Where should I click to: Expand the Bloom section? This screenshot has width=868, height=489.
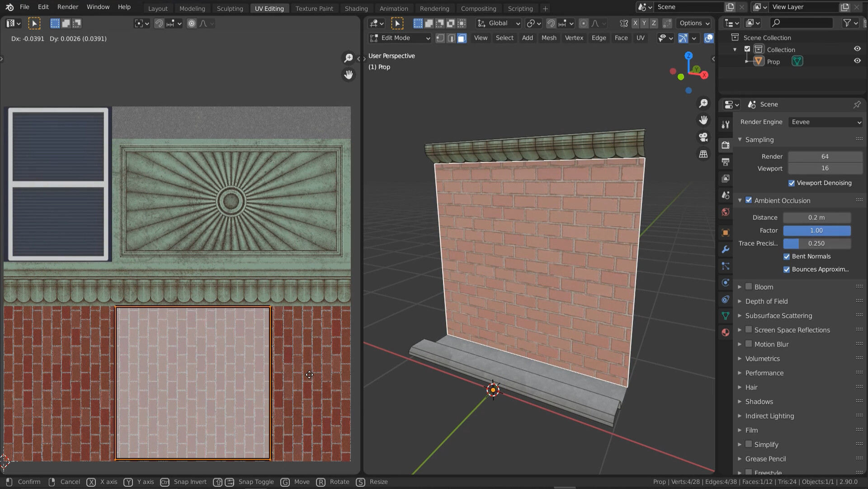click(x=741, y=286)
